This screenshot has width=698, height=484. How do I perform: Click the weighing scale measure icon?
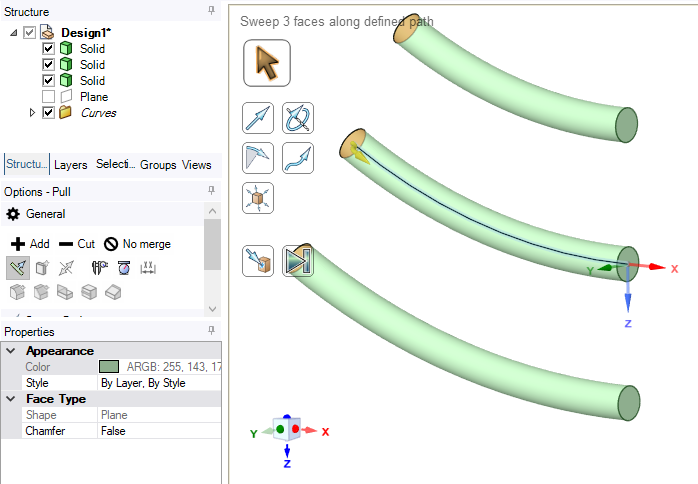[124, 268]
